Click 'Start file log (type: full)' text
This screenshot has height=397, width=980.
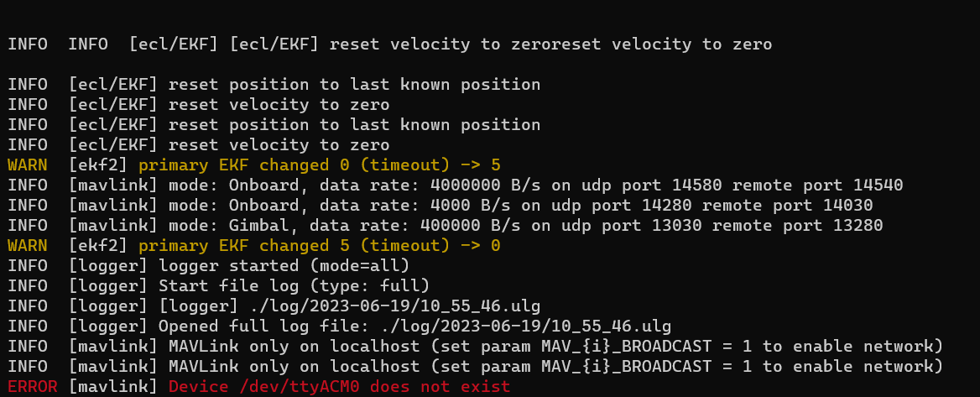294,285
